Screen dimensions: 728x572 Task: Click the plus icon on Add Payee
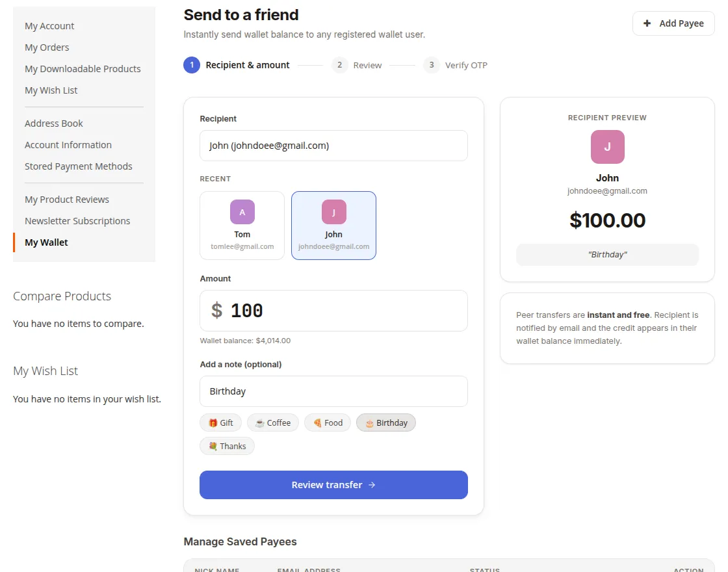click(647, 23)
